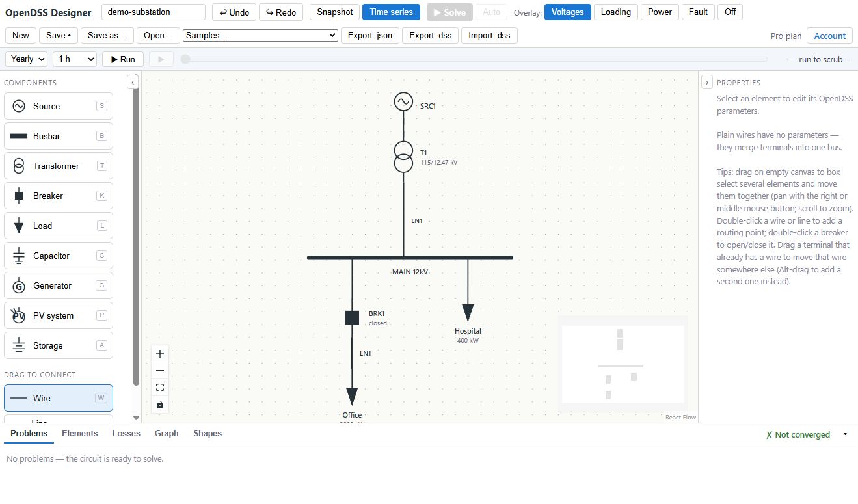The width and height of the screenshot is (858, 504).
Task: Click the Save button
Action: coord(59,36)
